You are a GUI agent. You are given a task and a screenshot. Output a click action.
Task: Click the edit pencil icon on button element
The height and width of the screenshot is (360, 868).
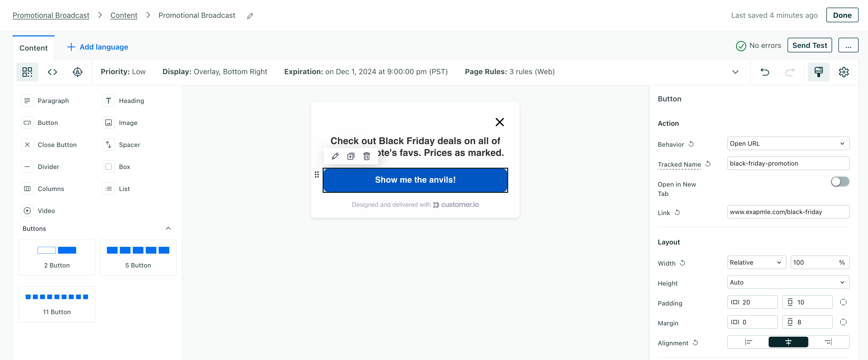point(335,156)
